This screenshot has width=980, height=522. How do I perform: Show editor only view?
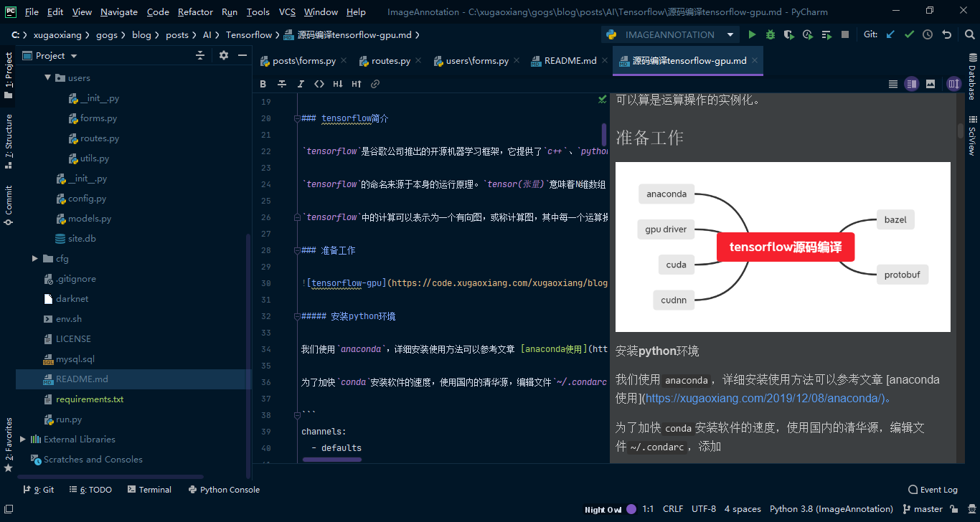pyautogui.click(x=893, y=84)
